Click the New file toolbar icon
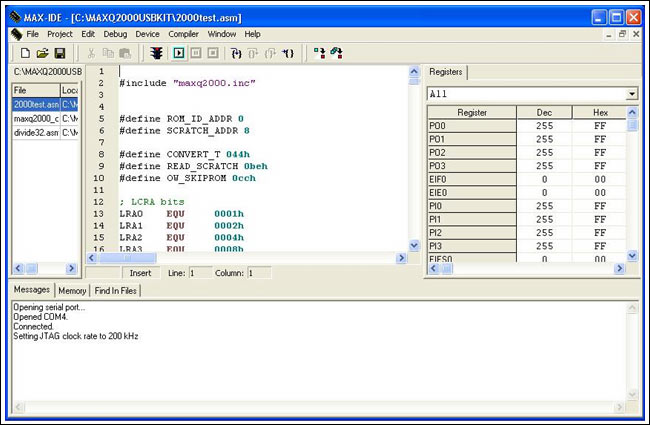650x425 pixels. pyautogui.click(x=25, y=52)
